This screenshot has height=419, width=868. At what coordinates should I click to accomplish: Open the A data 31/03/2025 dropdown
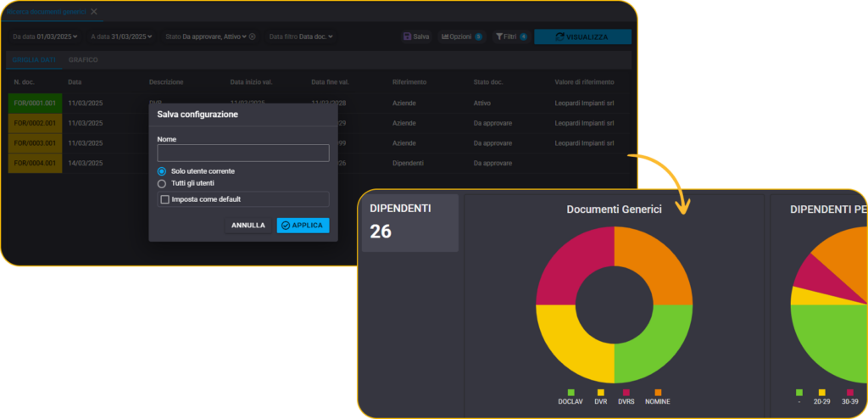pyautogui.click(x=121, y=36)
